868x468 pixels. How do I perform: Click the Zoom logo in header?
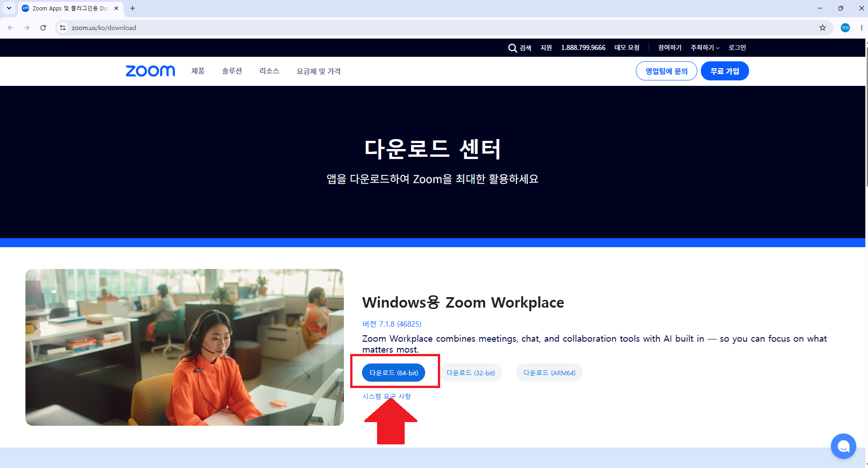[x=150, y=71]
